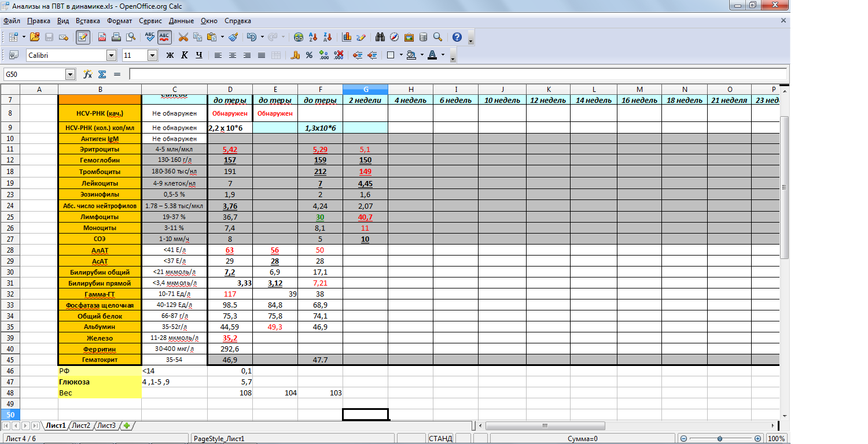Run the Spelling check icon
Viewport: 868px width, 444px height.
(x=150, y=37)
